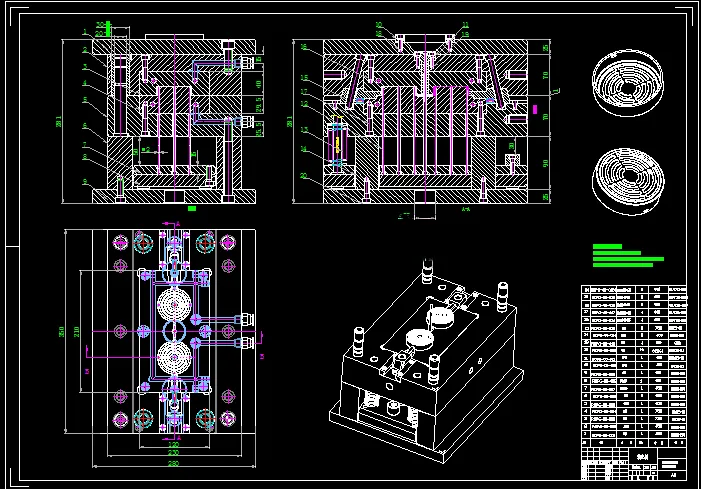Click the lower molded disc in plan view
701x489 pixels.
click(x=174, y=358)
